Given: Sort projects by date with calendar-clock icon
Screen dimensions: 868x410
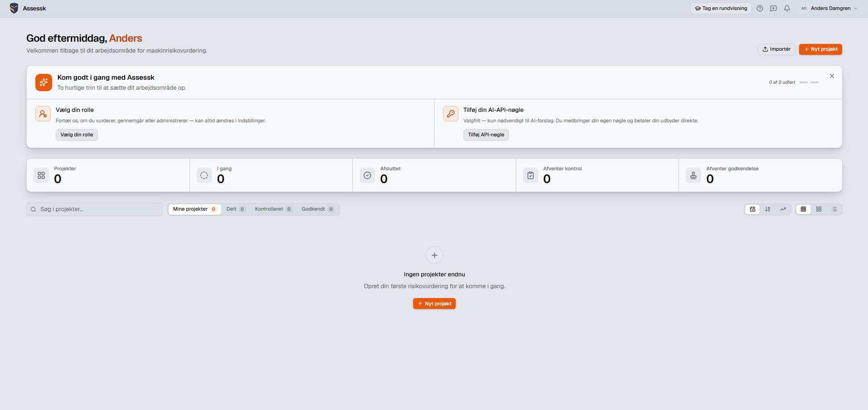Looking at the screenshot, I should (x=753, y=209).
